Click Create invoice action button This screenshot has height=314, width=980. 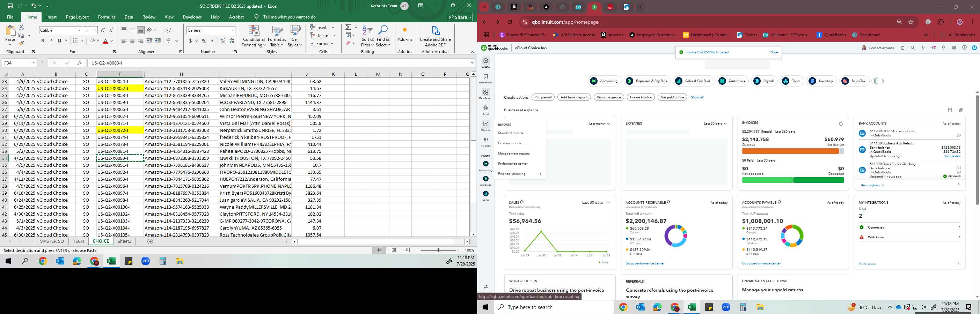pyautogui.click(x=641, y=97)
